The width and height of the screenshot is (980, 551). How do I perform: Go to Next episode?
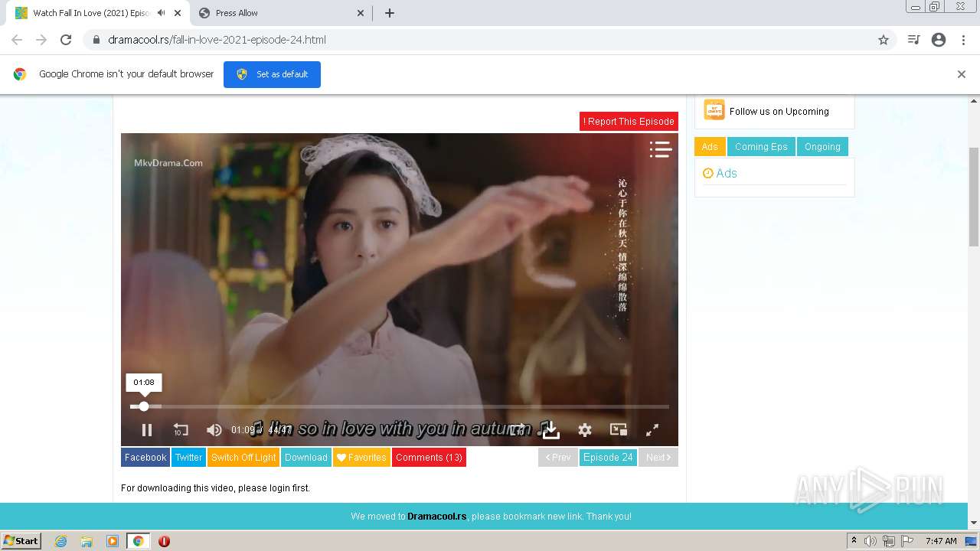pyautogui.click(x=658, y=458)
